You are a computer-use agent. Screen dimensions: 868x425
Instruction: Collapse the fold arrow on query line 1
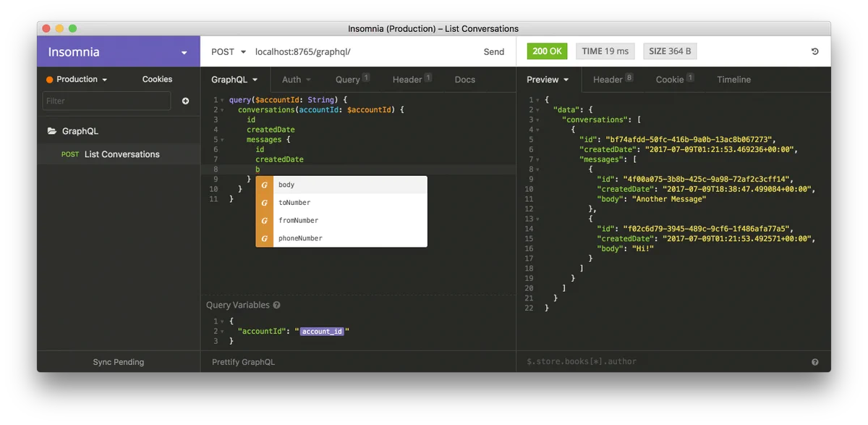(x=222, y=100)
